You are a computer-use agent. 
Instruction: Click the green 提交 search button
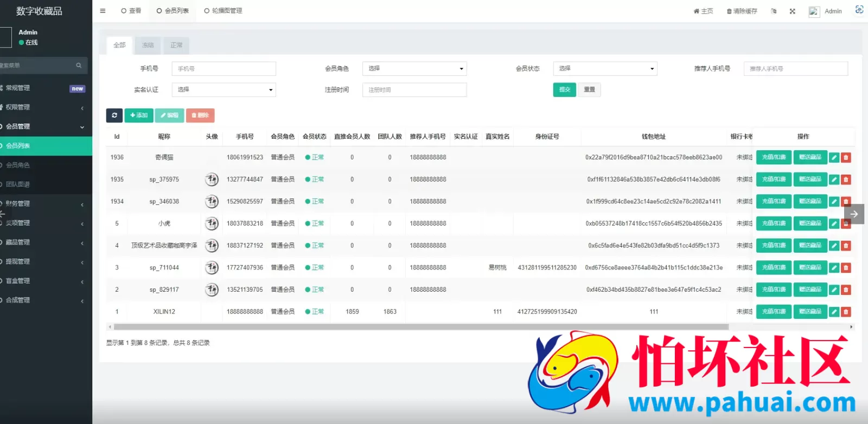[565, 89]
